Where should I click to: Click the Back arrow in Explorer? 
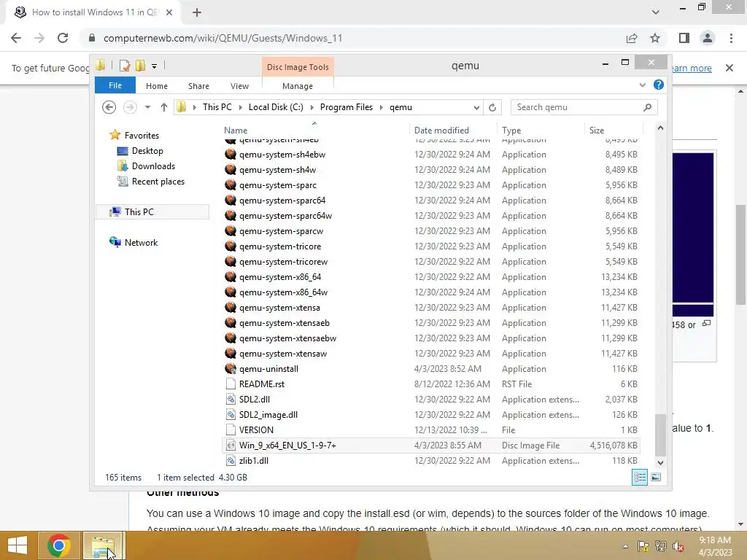click(109, 107)
